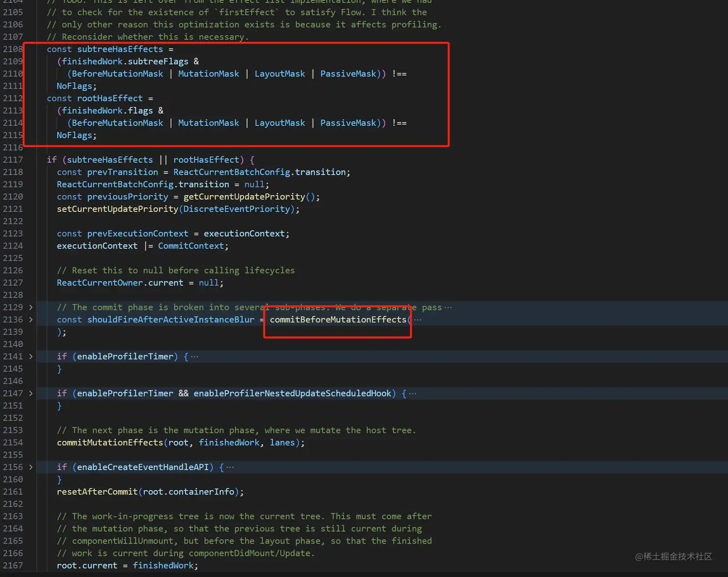Click the setCurrentUpdatePriority call
The image size is (728, 577).
pos(117,209)
